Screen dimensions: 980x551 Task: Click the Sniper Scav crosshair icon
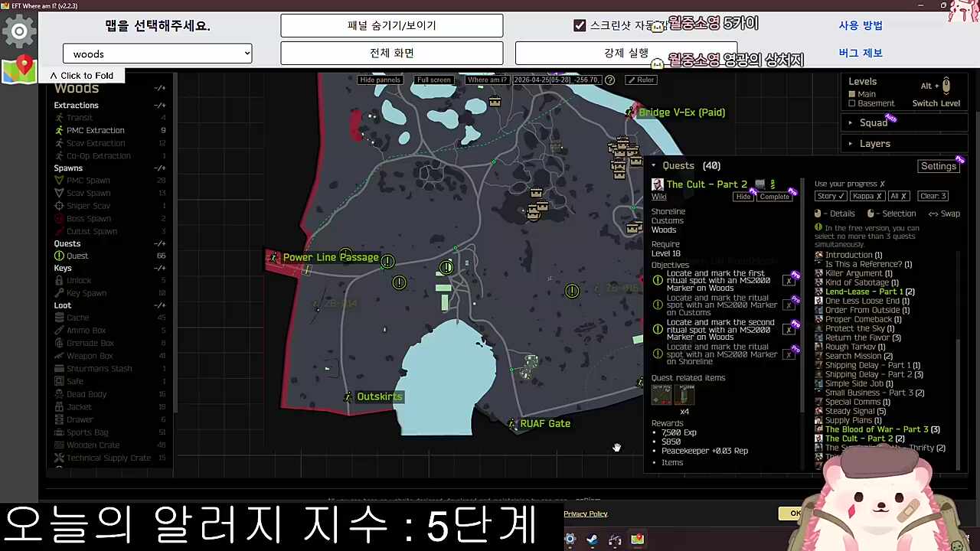point(59,206)
